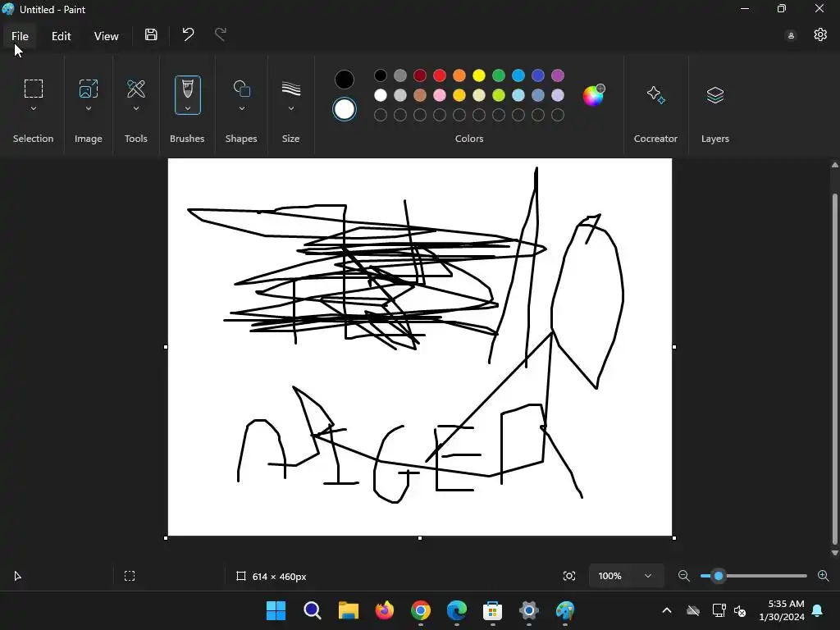
Task: Open the Size line thickness icon
Action: point(291,89)
